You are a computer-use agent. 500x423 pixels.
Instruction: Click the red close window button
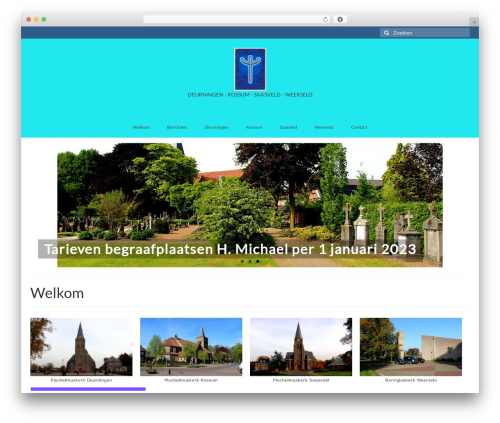[29, 19]
